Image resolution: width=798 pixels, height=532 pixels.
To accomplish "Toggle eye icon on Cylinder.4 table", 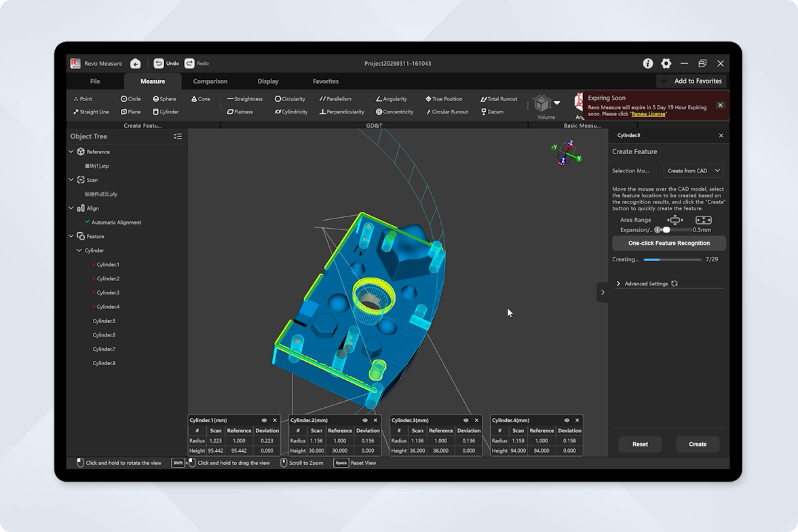I will click(x=567, y=420).
